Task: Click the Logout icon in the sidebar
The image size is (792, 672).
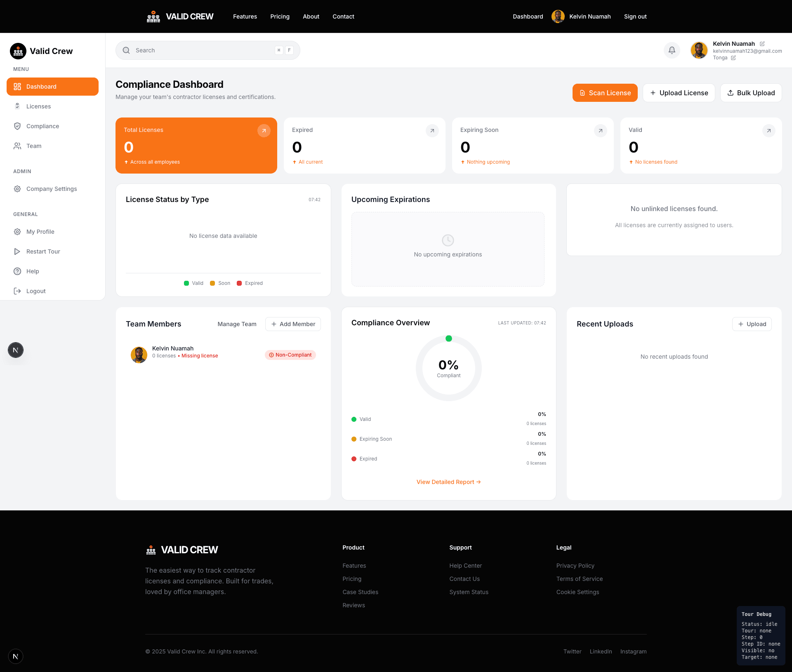Action: coord(17,291)
